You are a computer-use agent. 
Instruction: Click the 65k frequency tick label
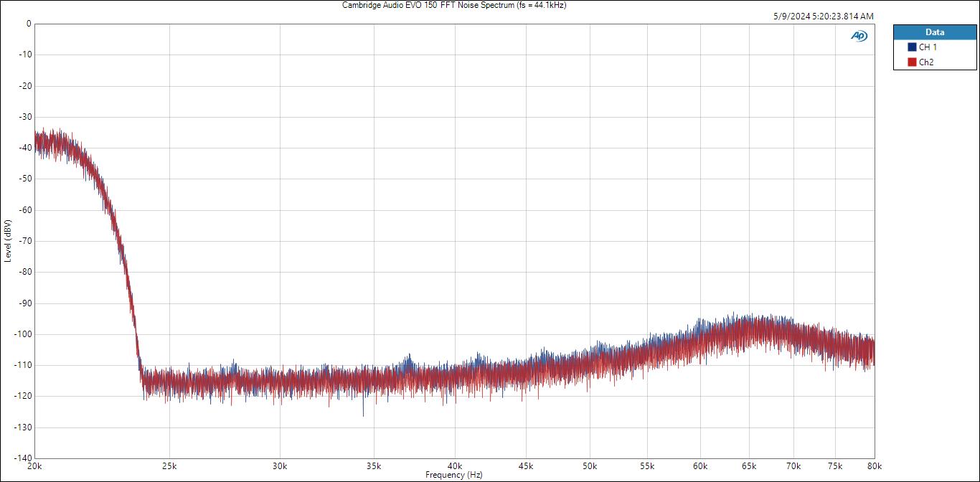click(749, 466)
